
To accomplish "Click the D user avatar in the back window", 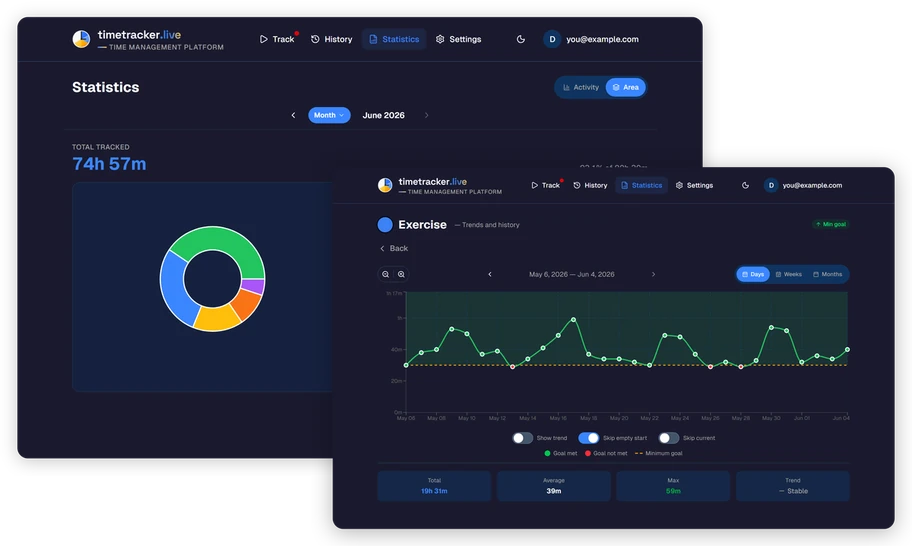I will pyautogui.click(x=552, y=39).
